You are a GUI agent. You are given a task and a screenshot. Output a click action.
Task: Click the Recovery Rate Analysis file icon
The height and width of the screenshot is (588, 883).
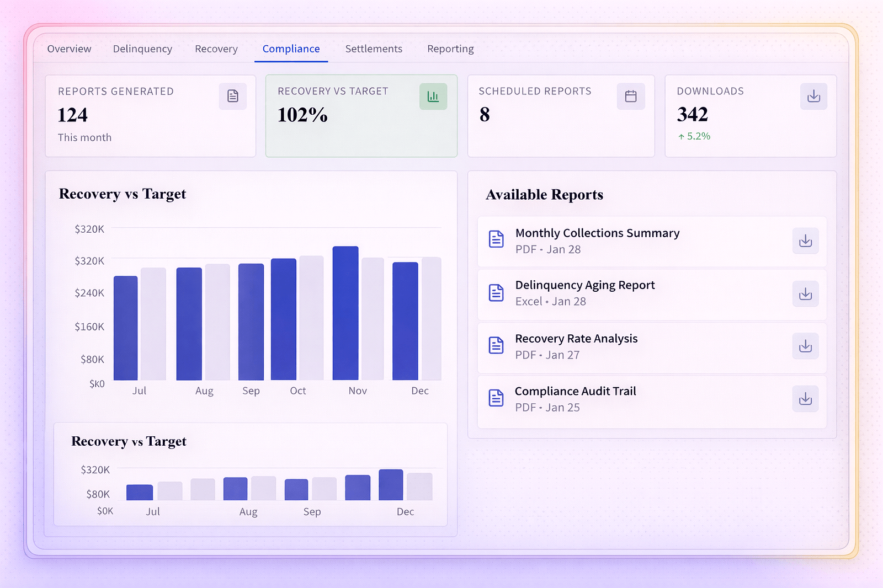(x=496, y=345)
